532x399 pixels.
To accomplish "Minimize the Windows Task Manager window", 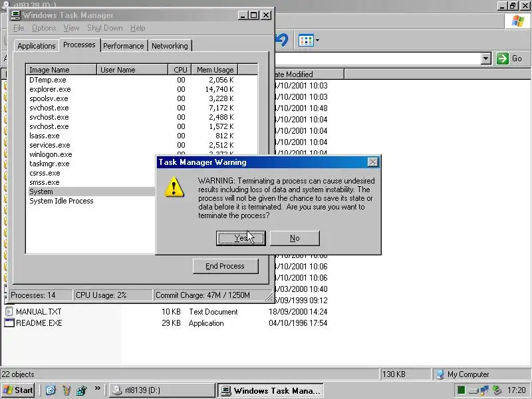I will 242,15.
